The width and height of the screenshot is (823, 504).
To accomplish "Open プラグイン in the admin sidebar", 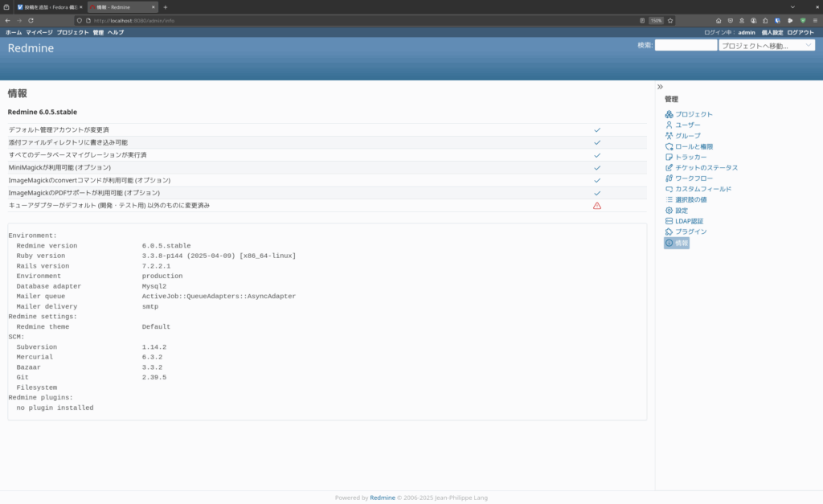I will (x=686, y=232).
